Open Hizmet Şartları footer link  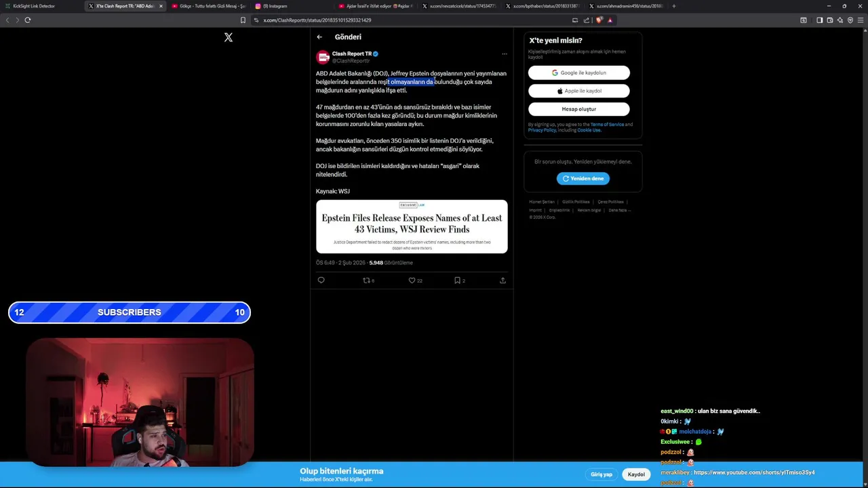click(542, 202)
